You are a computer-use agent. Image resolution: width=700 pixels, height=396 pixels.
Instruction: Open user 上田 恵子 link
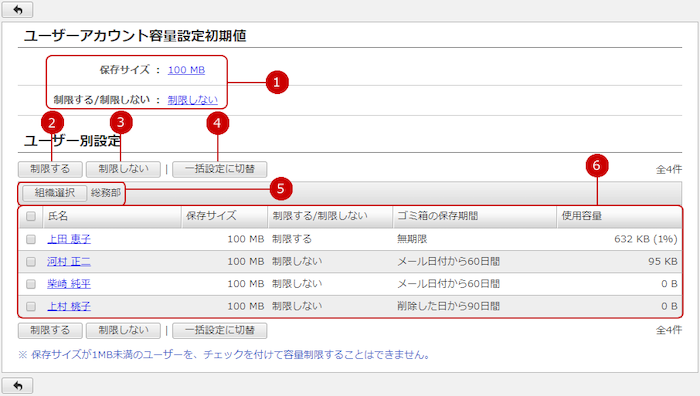pyautogui.click(x=69, y=239)
